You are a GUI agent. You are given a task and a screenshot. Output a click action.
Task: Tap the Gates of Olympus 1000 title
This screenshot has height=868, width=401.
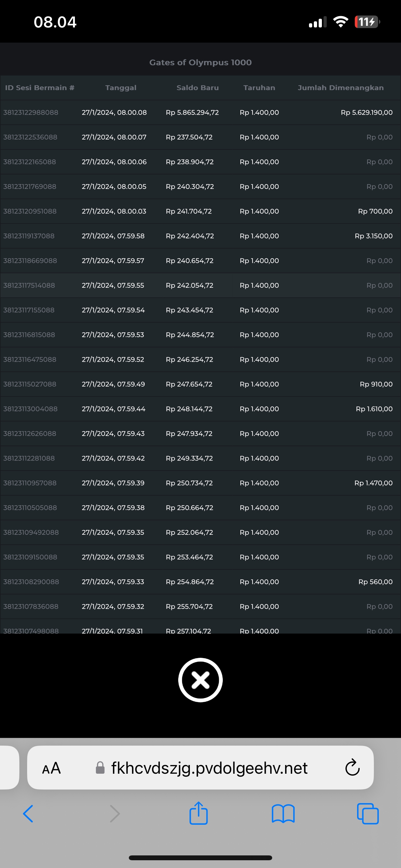[200, 62]
